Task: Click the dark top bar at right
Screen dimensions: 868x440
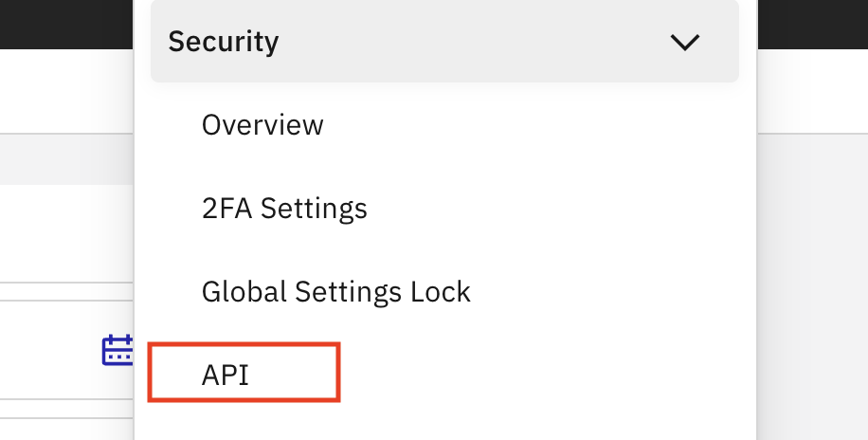Action: click(x=813, y=24)
